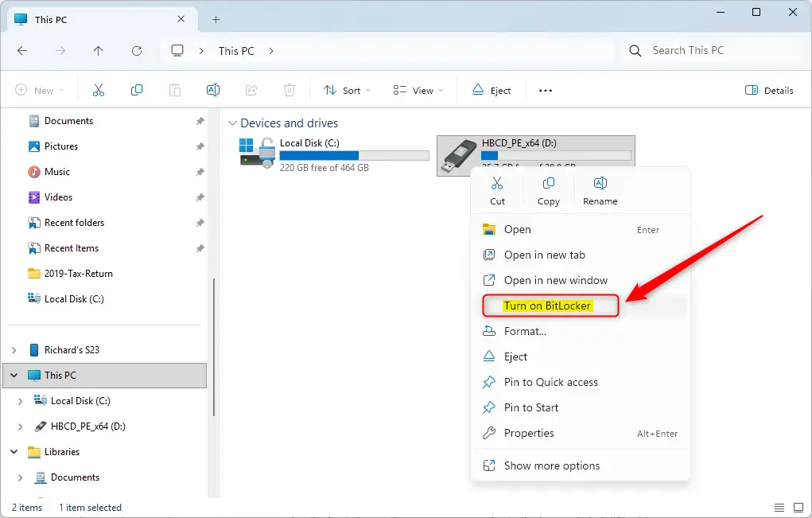Select Turn on BitLocker
812x518 pixels.
[x=580, y=306]
